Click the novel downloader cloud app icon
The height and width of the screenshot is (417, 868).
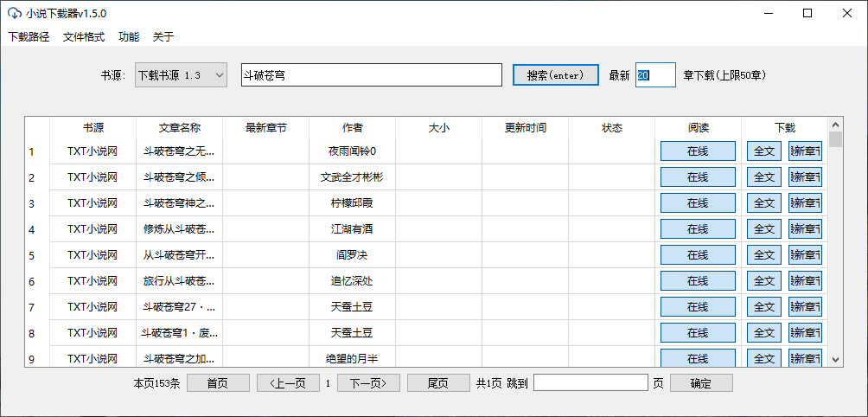click(15, 13)
